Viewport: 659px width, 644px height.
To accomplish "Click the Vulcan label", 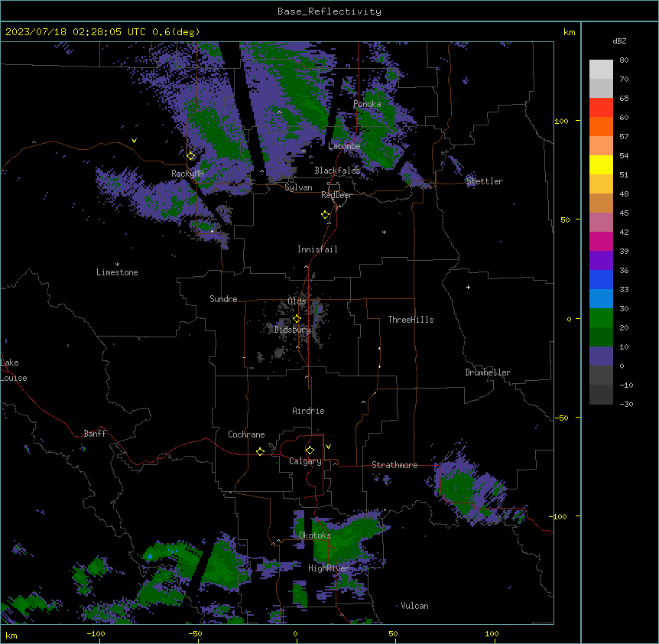I will tap(415, 606).
